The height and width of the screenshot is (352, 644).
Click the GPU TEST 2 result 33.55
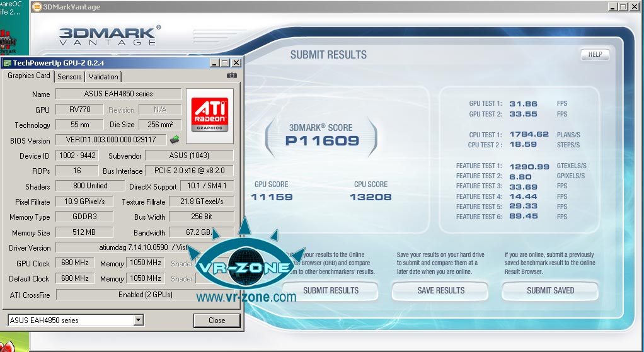pos(523,114)
